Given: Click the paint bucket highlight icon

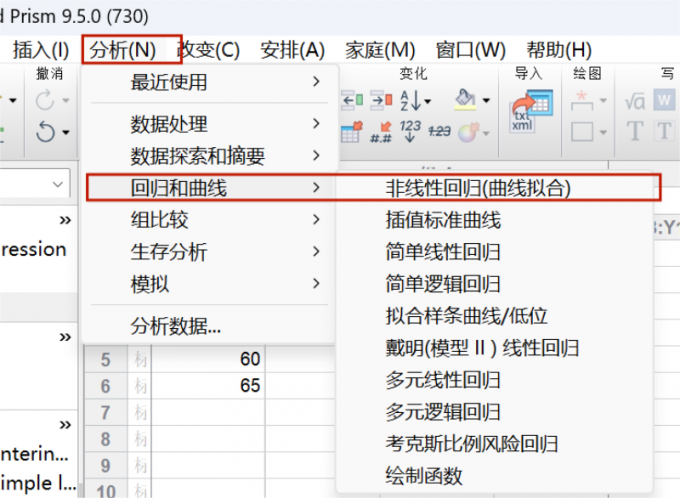Looking at the screenshot, I should tap(465, 99).
